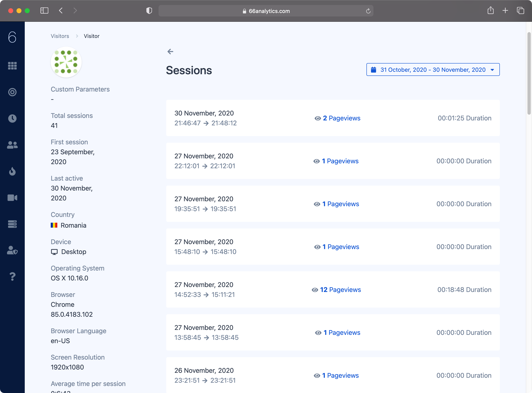Select the Visitor breadcrumb tab

[x=92, y=36]
